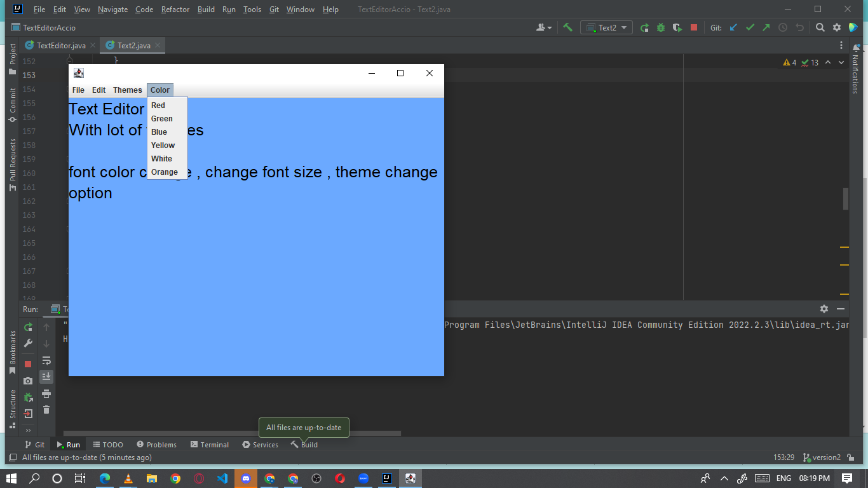Open the Text2 run configuration dropdown
Viewport: 868px width, 488px height.
pyautogui.click(x=606, y=27)
